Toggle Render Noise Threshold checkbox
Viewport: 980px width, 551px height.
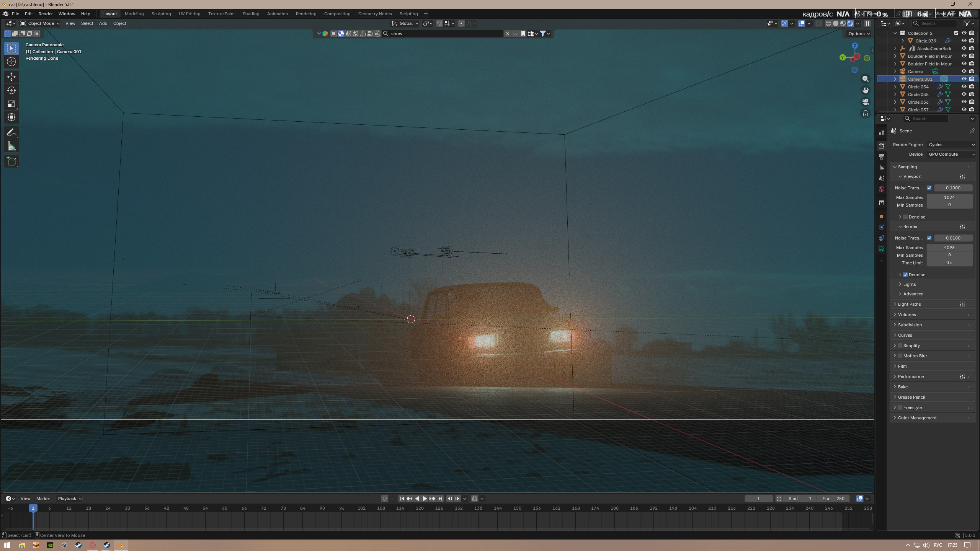click(929, 238)
